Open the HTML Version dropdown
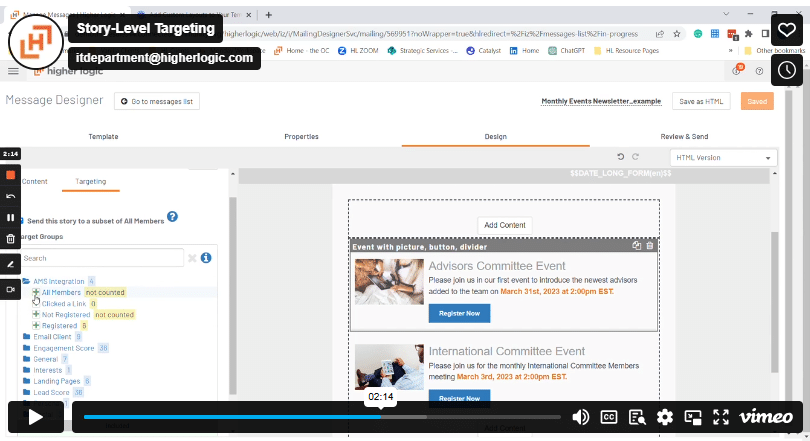The height and width of the screenshot is (441, 810). (723, 158)
